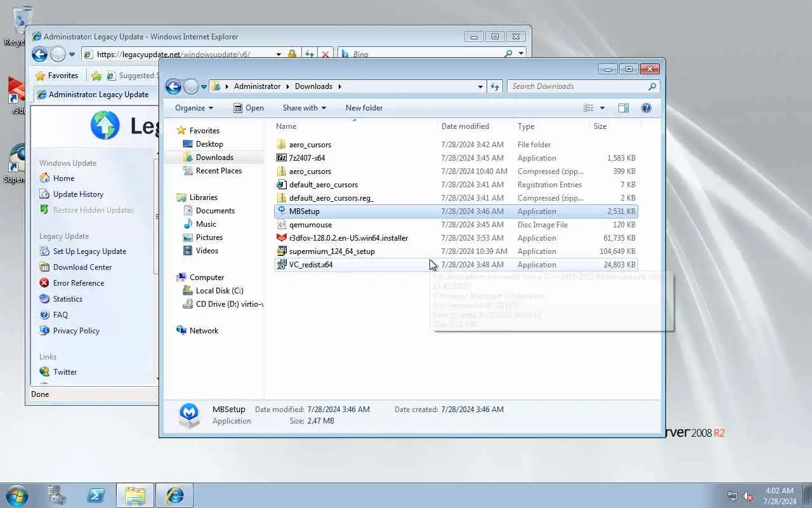
Task: Open the Pictures library
Action: click(x=209, y=237)
